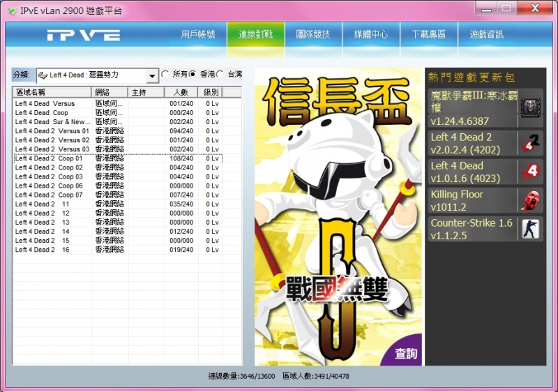
Task: Select the 台灣 region radio button
Action: click(220, 75)
